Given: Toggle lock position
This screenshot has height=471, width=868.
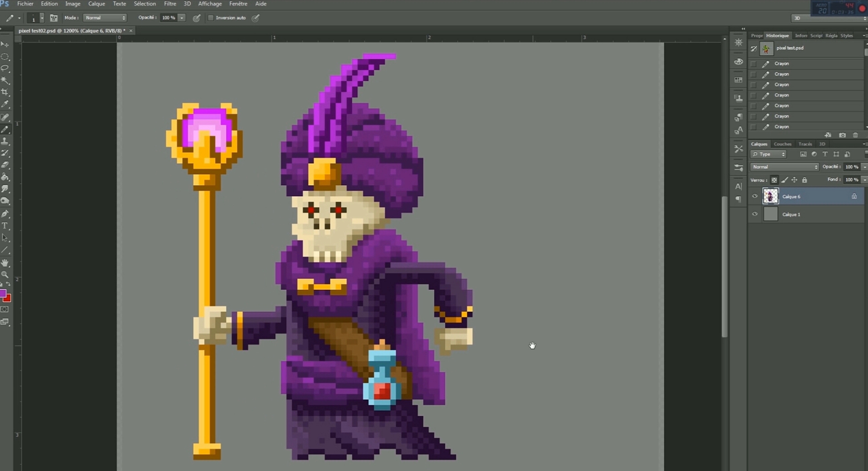Looking at the screenshot, I should pos(794,180).
